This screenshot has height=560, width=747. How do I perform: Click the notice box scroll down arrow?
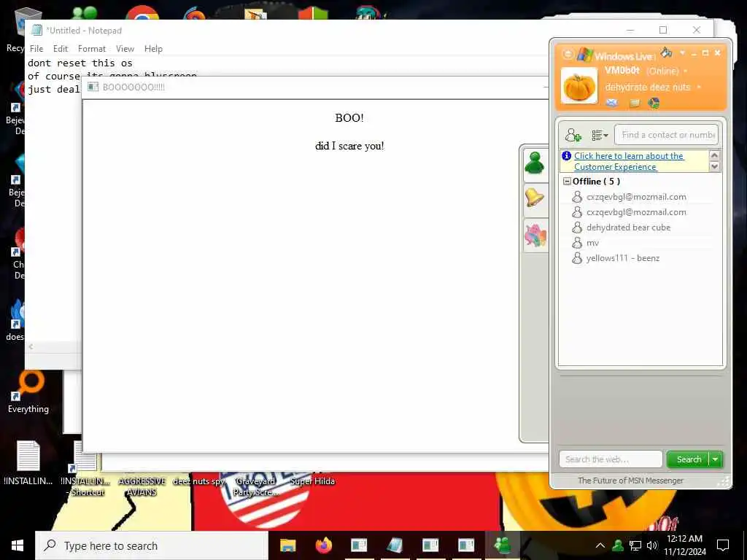[714, 166]
